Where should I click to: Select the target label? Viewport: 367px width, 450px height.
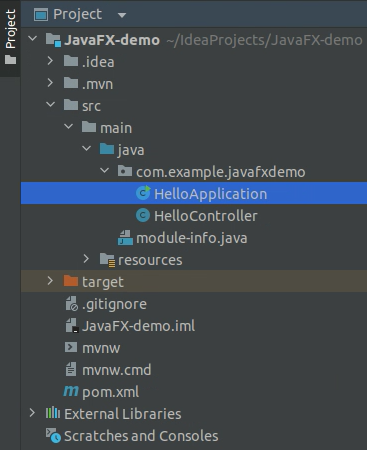(x=103, y=282)
